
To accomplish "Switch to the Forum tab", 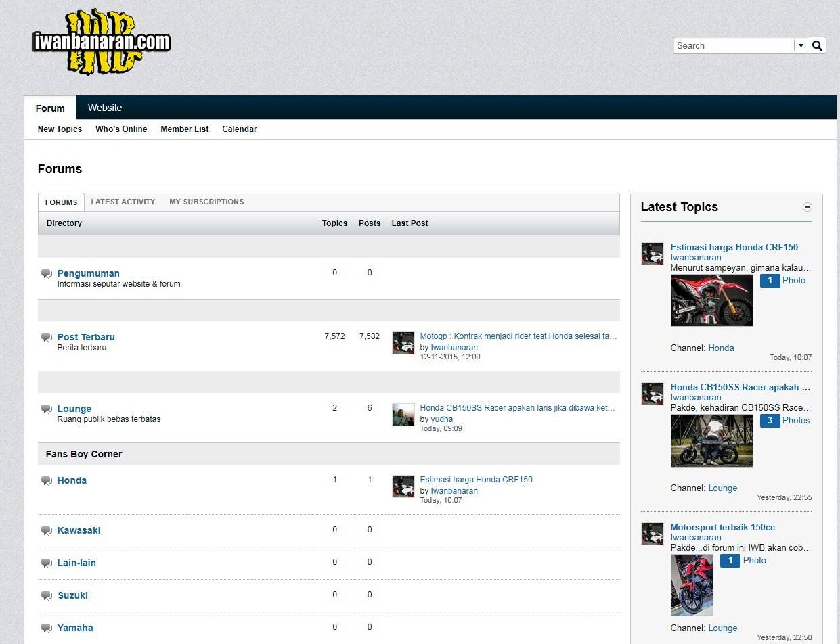I will pos(50,108).
